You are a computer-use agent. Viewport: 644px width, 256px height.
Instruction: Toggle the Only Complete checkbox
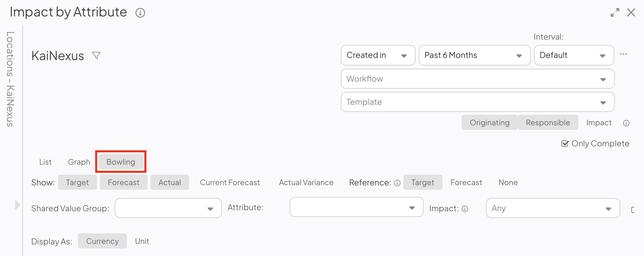[565, 144]
